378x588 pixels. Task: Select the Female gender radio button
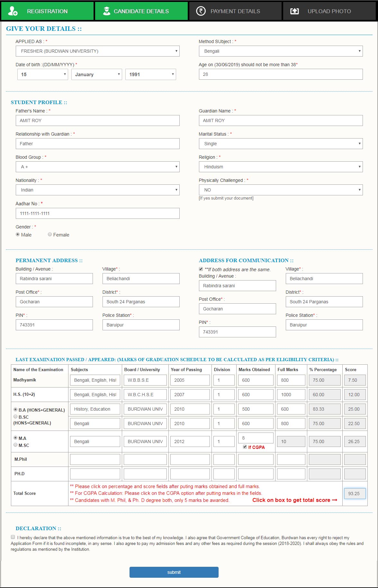pos(50,235)
